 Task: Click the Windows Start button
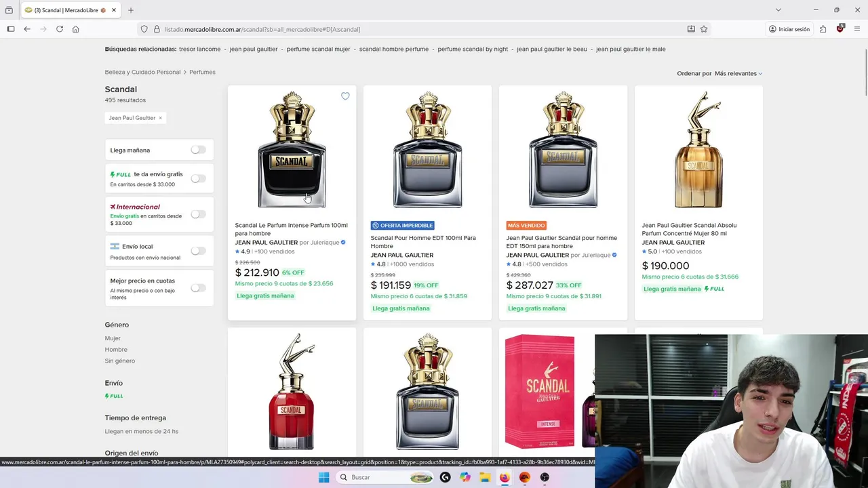pos(323,477)
